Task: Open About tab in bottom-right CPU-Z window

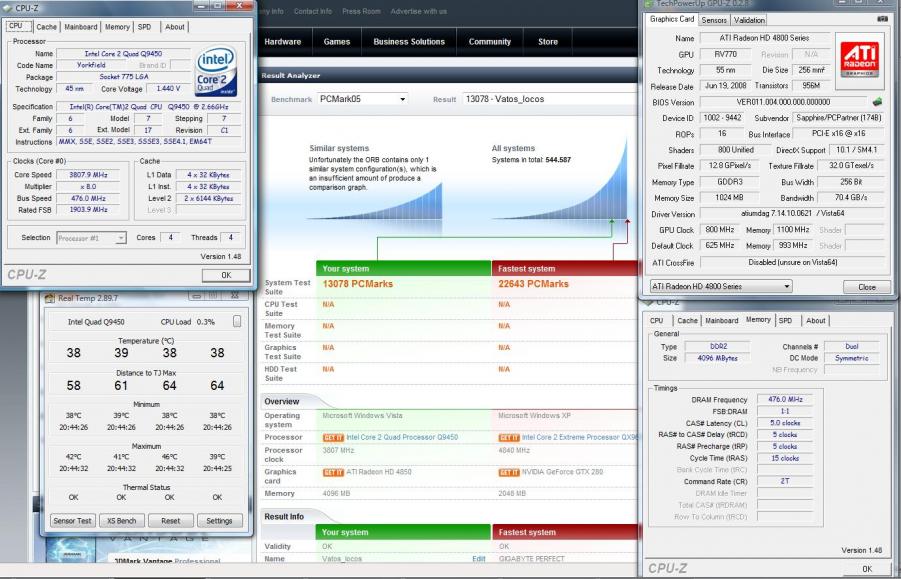Action: point(815,321)
